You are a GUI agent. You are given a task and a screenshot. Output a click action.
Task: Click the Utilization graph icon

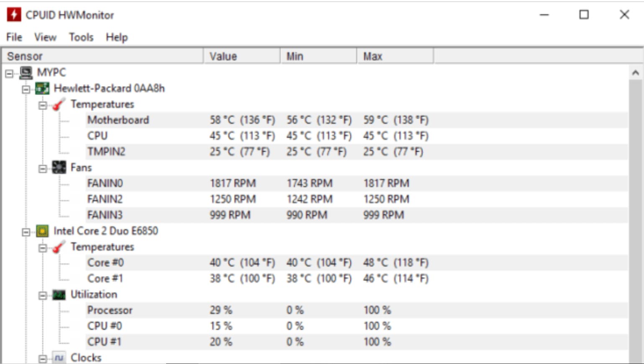(x=59, y=295)
